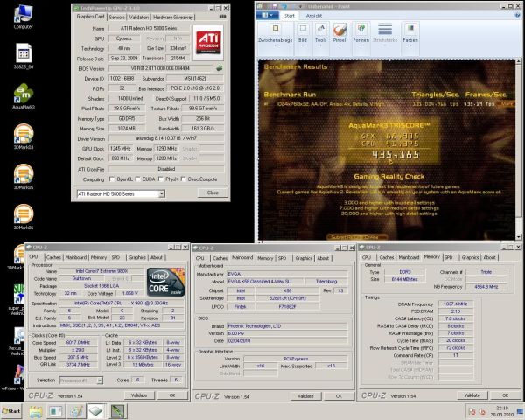The image size is (525, 420).
Task: Click Validate in middle CPU-Z window
Action: click(x=305, y=395)
